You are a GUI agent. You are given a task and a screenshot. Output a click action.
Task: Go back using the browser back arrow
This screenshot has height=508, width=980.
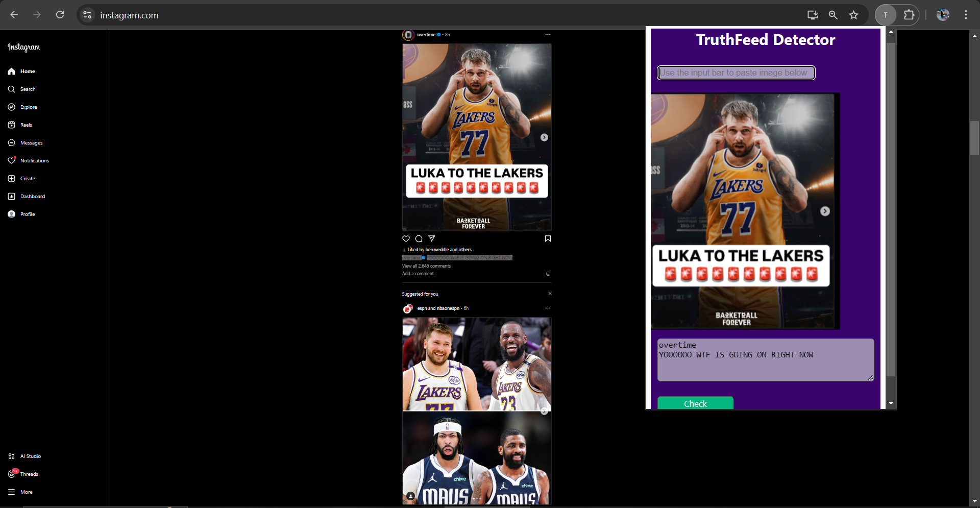[x=14, y=15]
